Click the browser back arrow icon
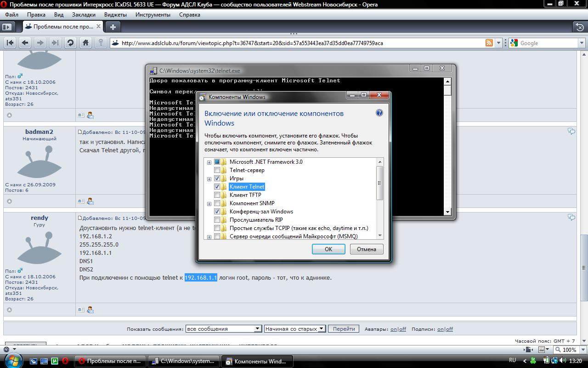 (25, 43)
